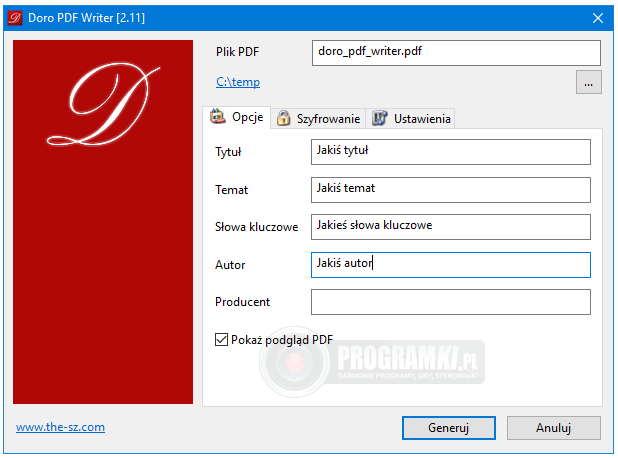Close the Doro PDF Writer window
The height and width of the screenshot is (458, 618).
pos(598,18)
